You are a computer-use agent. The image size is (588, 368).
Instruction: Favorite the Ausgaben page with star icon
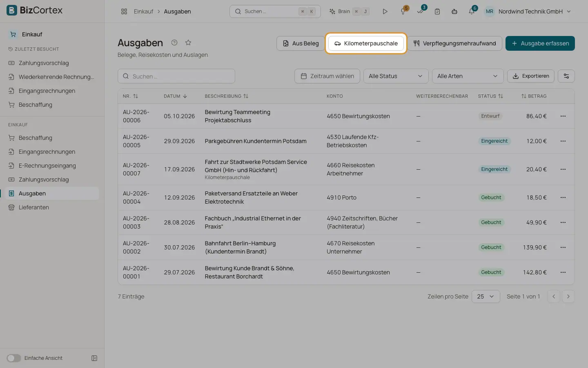coord(188,43)
